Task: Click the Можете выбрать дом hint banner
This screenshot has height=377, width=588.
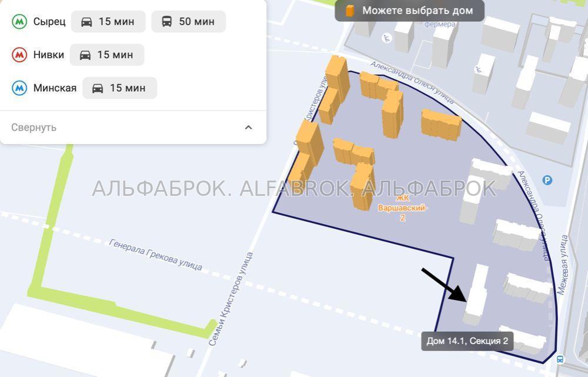Action: click(409, 11)
